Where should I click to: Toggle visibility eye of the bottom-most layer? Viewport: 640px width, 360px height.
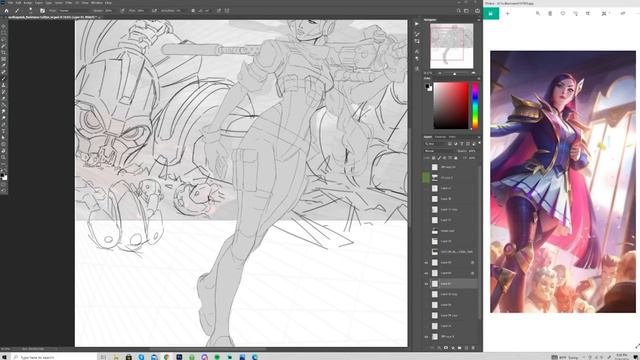426,337
